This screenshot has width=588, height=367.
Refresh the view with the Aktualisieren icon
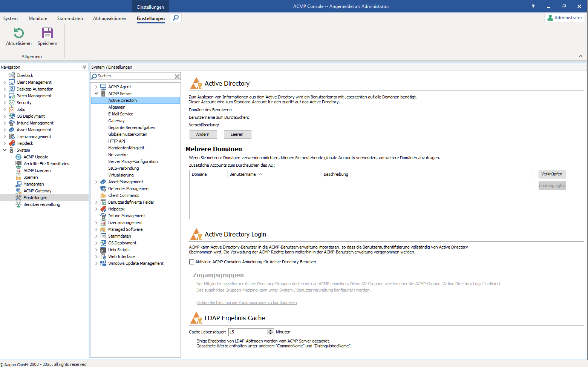[18, 34]
